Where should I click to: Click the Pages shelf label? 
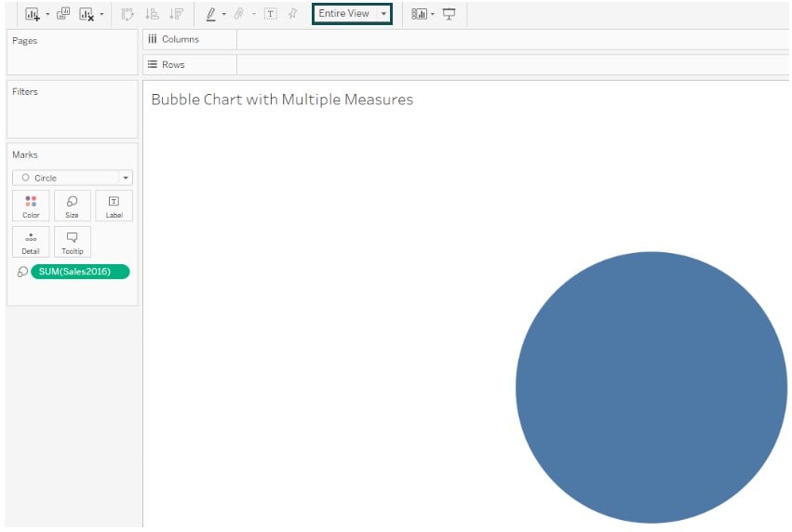[x=25, y=40]
